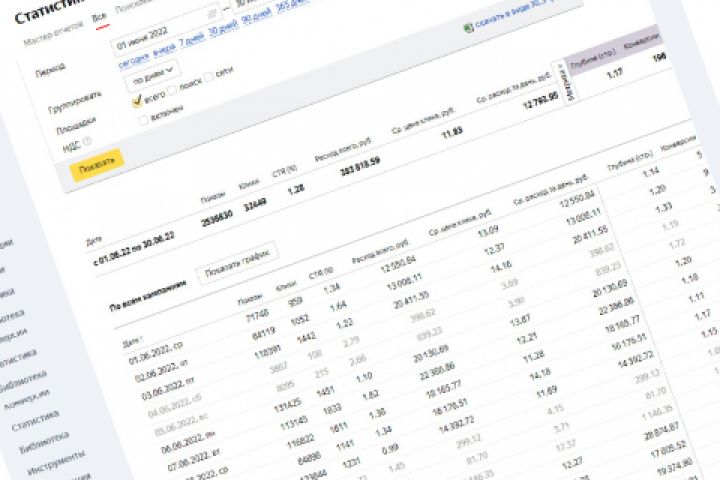The width and height of the screenshot is (720, 480).
Task: Click the lower table Показы column header
Action: pos(249,300)
